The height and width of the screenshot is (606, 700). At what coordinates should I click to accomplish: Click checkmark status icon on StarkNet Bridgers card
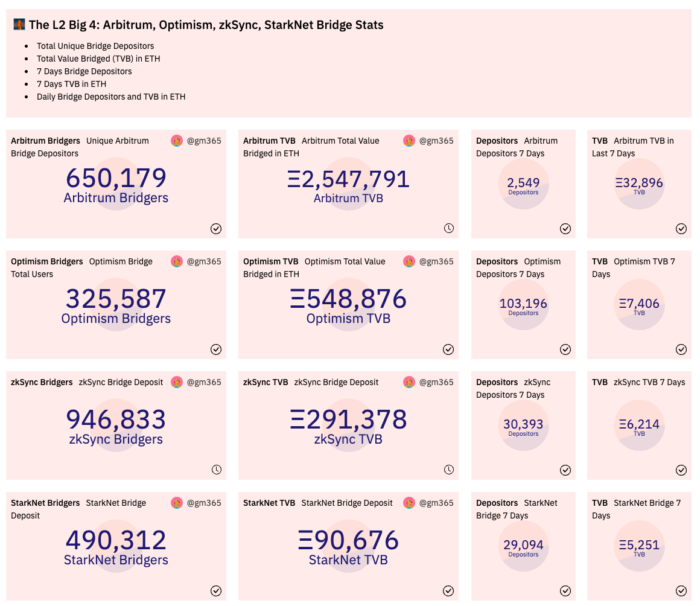coord(215,591)
